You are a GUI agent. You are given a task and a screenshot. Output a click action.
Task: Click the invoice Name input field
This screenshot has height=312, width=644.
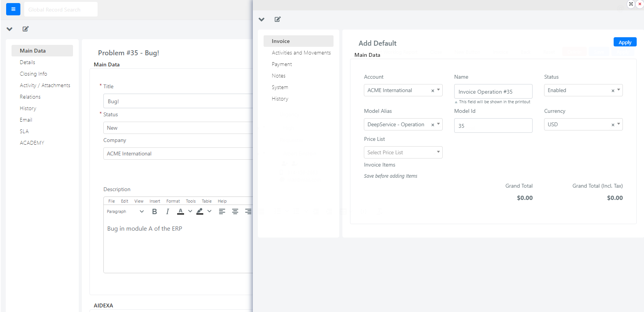(x=493, y=91)
